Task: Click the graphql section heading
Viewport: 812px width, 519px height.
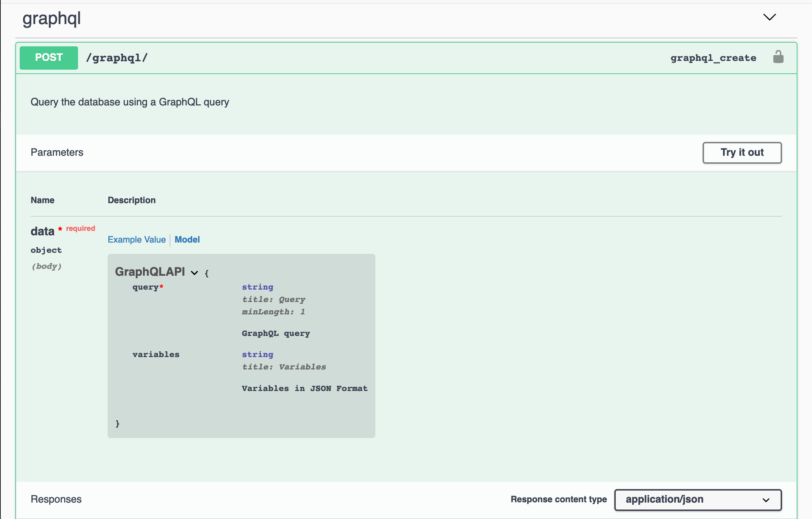Action: (51, 19)
